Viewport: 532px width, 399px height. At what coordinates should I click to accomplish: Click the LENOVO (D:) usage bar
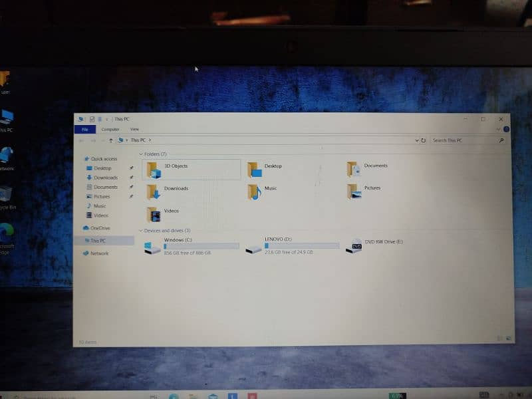click(303, 245)
